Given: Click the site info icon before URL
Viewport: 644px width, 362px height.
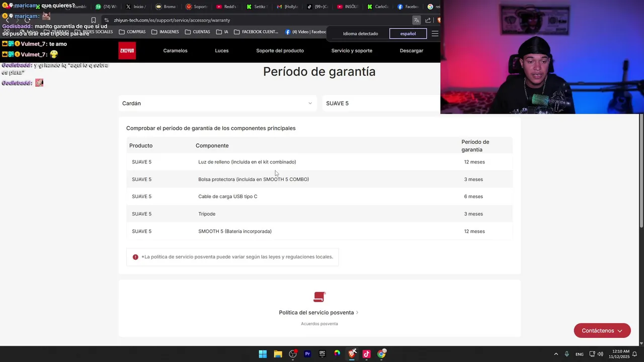Looking at the screenshot, I should click(x=106, y=20).
